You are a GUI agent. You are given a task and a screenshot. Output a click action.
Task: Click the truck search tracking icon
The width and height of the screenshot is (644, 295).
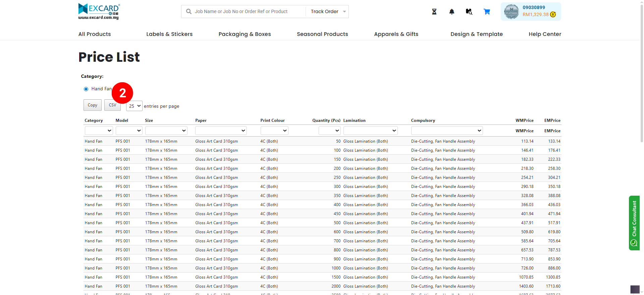click(469, 12)
